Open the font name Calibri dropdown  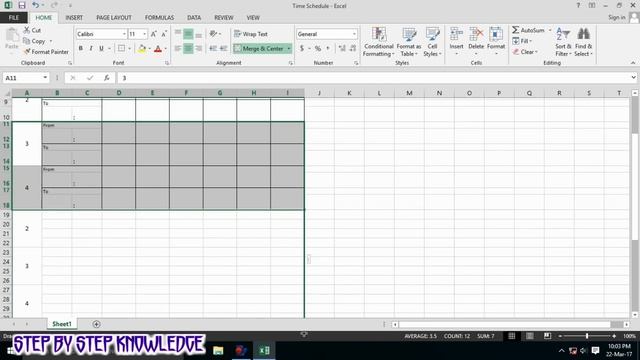click(x=124, y=34)
